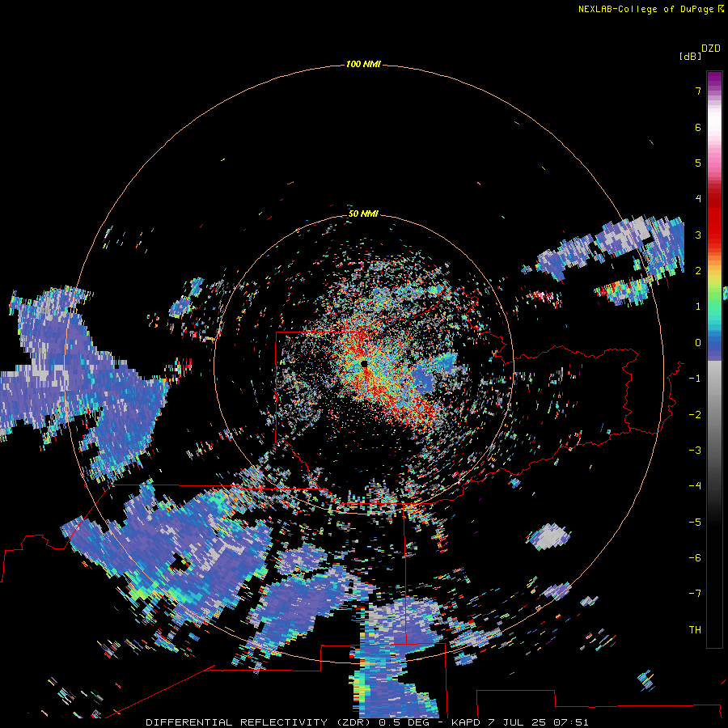Click the NEXLAB-College of DuPage credit text
This screenshot has width=728, height=728.
point(646,9)
